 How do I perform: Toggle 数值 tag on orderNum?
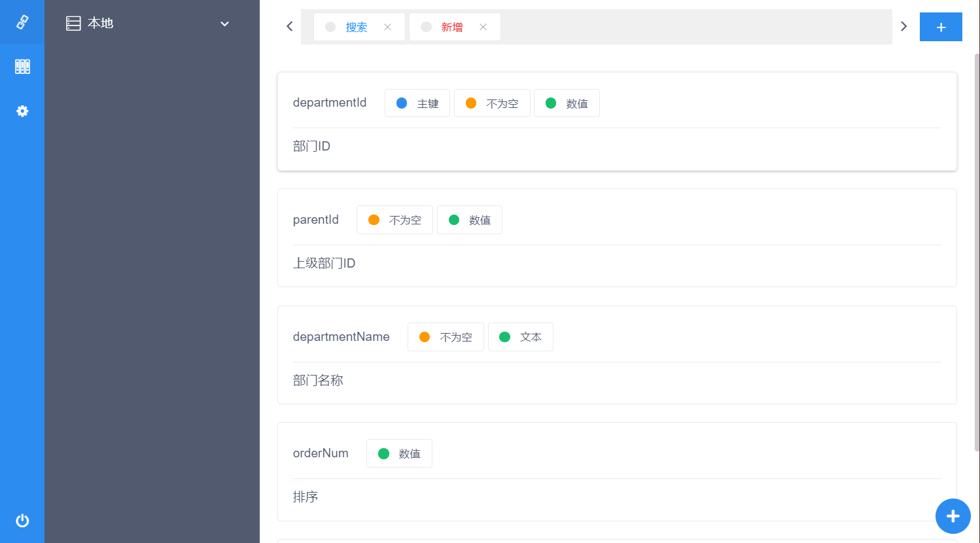(x=399, y=453)
